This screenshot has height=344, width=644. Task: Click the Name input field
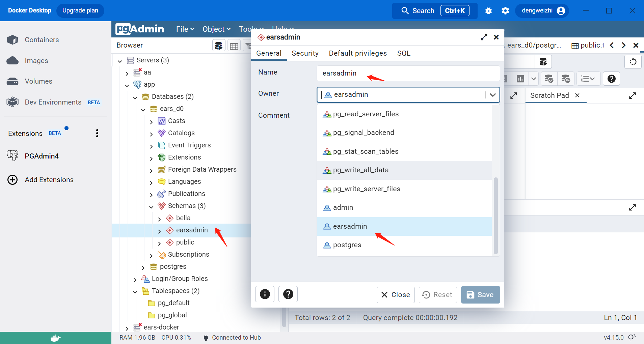pyautogui.click(x=408, y=73)
